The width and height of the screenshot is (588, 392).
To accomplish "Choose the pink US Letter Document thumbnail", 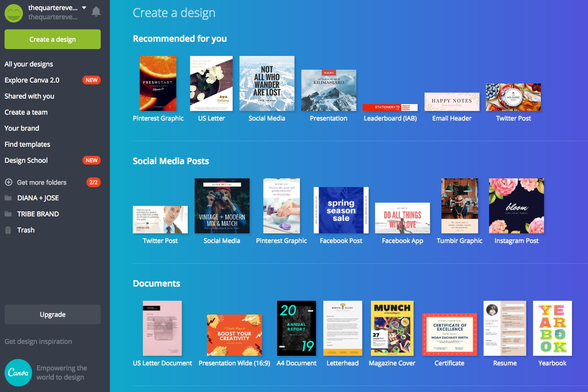I will pyautogui.click(x=163, y=328).
